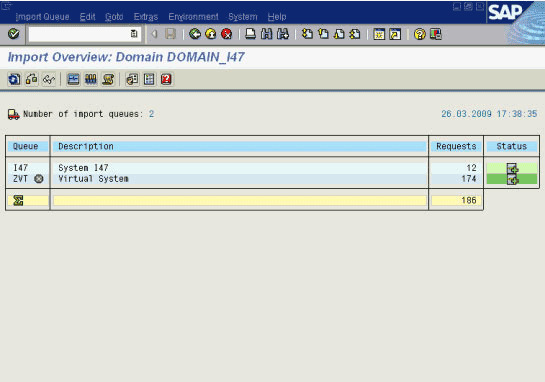
Task: Click the Requests column header
Action: click(x=456, y=146)
